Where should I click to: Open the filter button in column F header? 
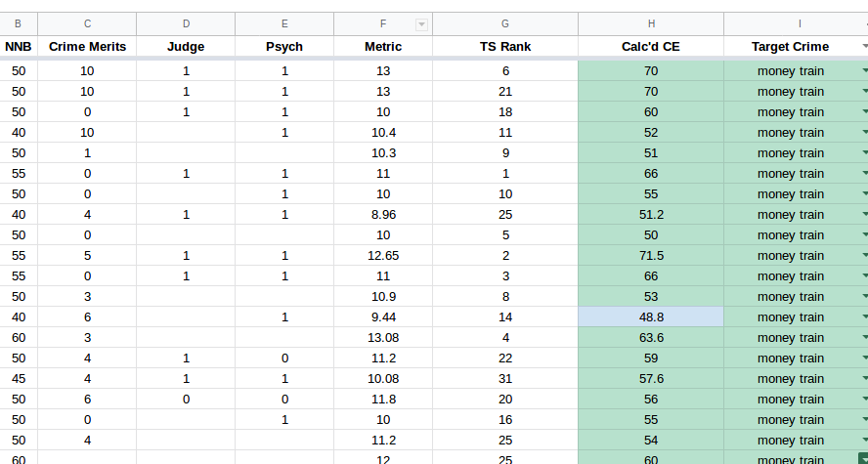click(422, 24)
